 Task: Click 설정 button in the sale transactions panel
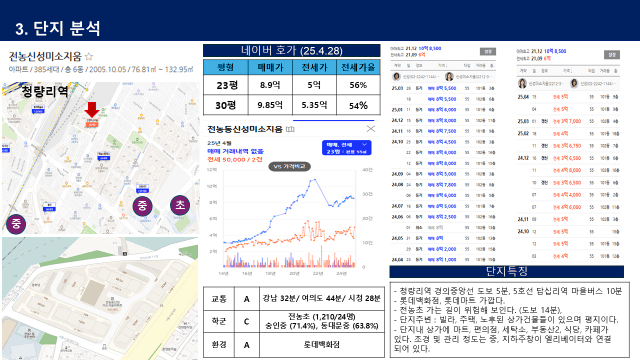point(488,51)
